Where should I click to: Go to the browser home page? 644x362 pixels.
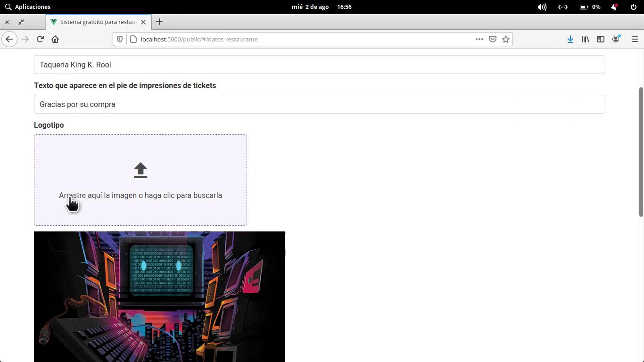coord(55,39)
